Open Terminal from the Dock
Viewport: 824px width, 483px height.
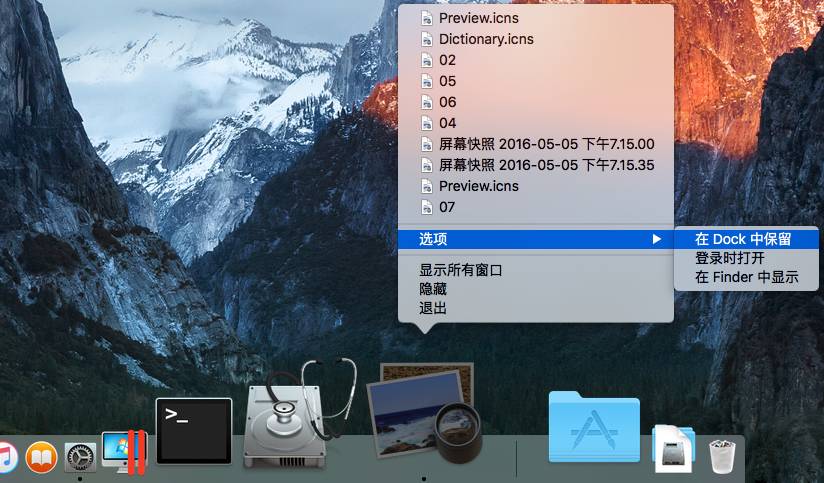point(194,430)
